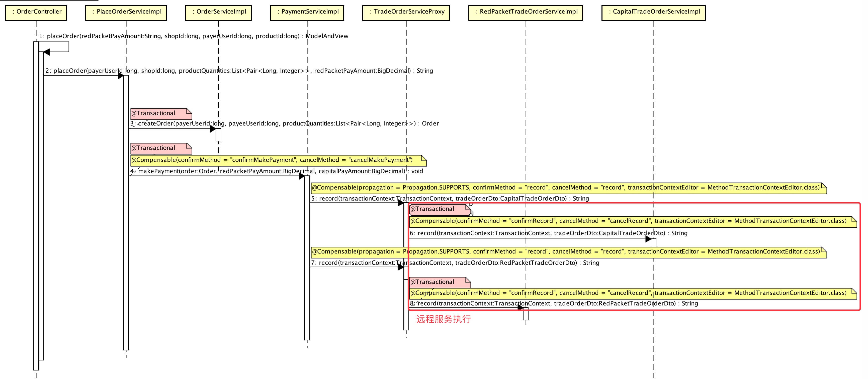Select the OrderController lifeline box
Image resolution: width=868 pixels, height=379 pixels.
click(36, 13)
